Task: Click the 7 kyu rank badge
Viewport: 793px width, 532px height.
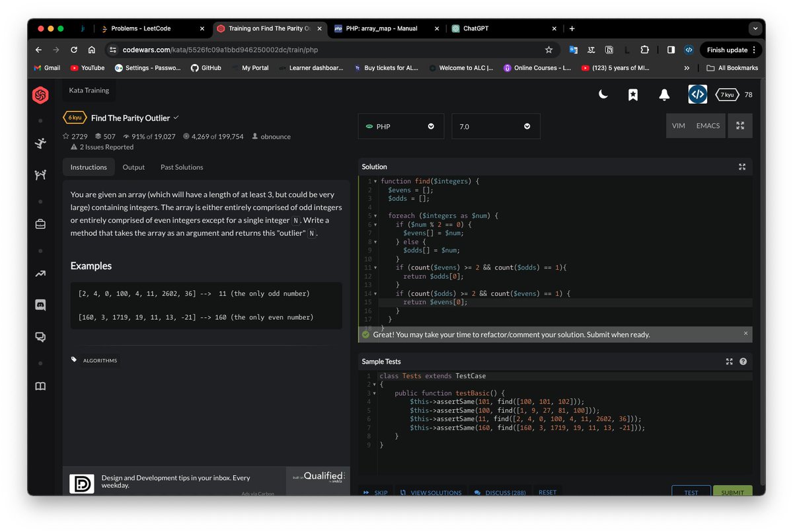Action: point(727,95)
